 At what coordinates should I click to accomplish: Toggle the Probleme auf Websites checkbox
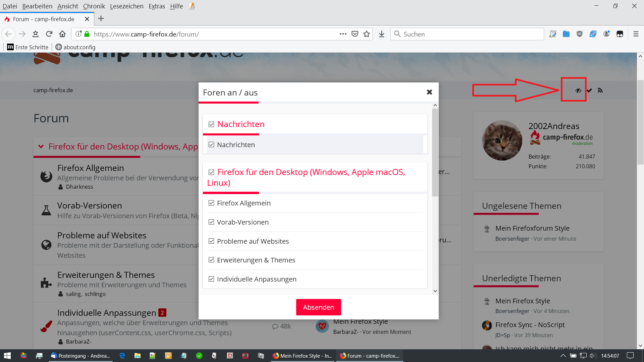tap(211, 241)
